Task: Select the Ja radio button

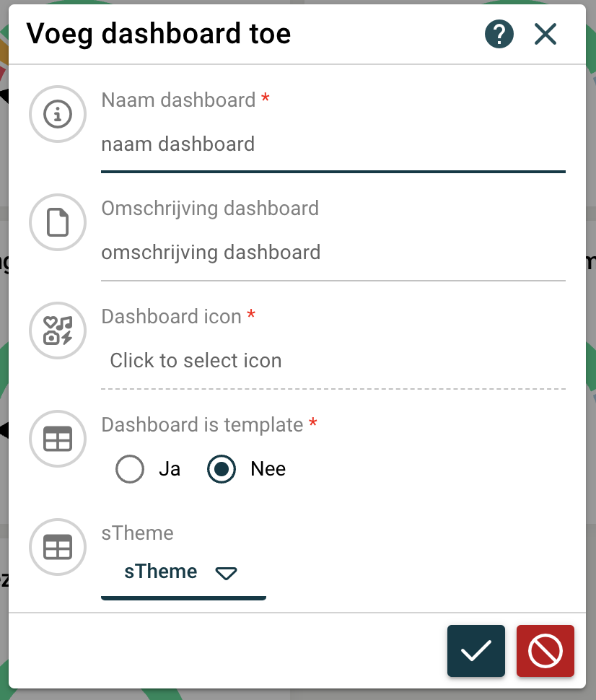Action: pos(130,470)
